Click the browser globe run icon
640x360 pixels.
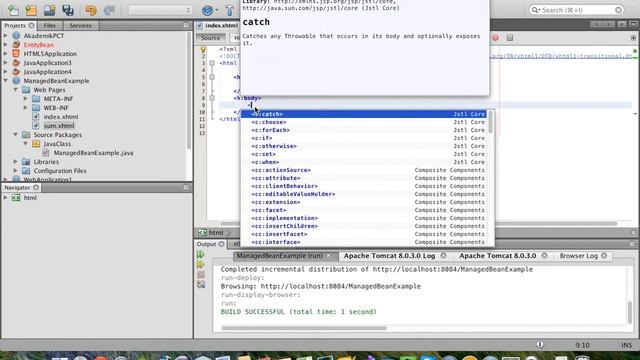coord(207,10)
